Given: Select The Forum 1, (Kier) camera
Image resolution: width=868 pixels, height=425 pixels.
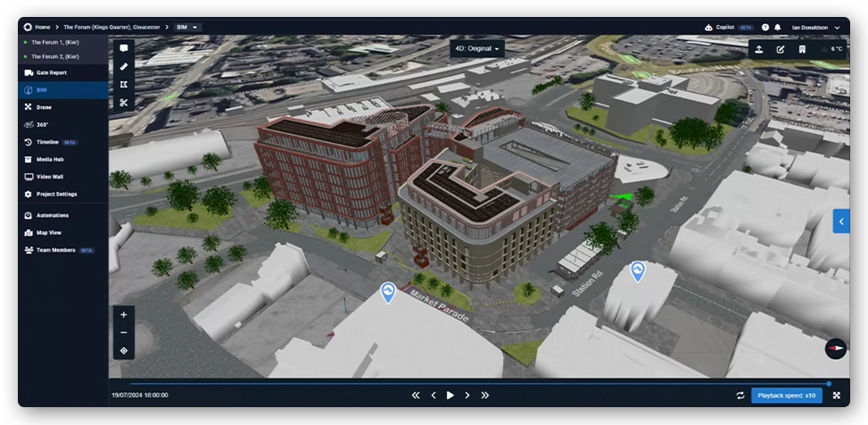Looking at the screenshot, I should click(x=63, y=42).
